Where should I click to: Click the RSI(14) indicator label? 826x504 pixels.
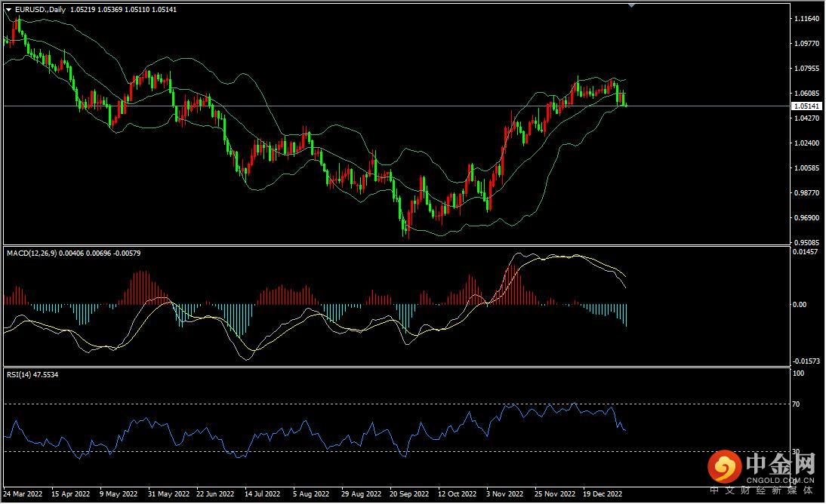point(20,374)
